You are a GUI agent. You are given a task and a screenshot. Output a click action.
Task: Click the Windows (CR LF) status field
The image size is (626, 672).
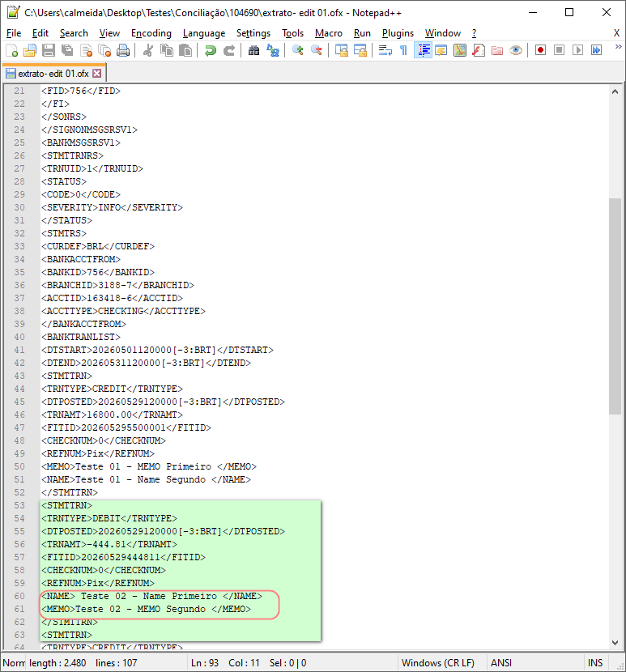(x=438, y=663)
